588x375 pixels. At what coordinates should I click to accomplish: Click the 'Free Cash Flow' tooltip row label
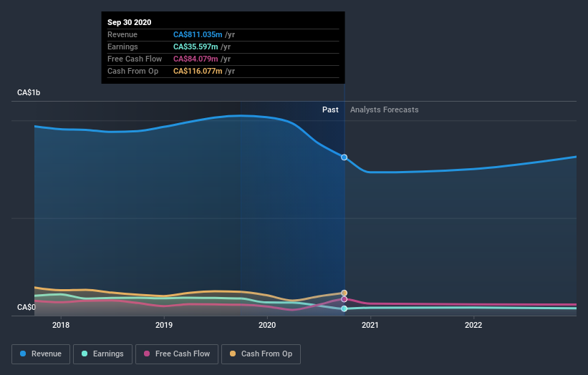click(x=135, y=59)
